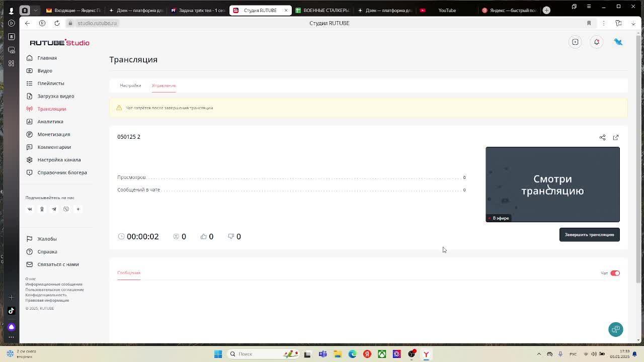Screen dimensions: 644x362
Task: Click the bookmark page icon in address bar
Action: tap(589, 23)
